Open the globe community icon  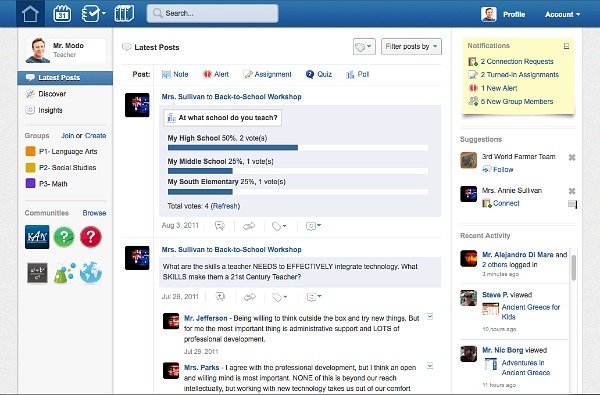[91, 273]
